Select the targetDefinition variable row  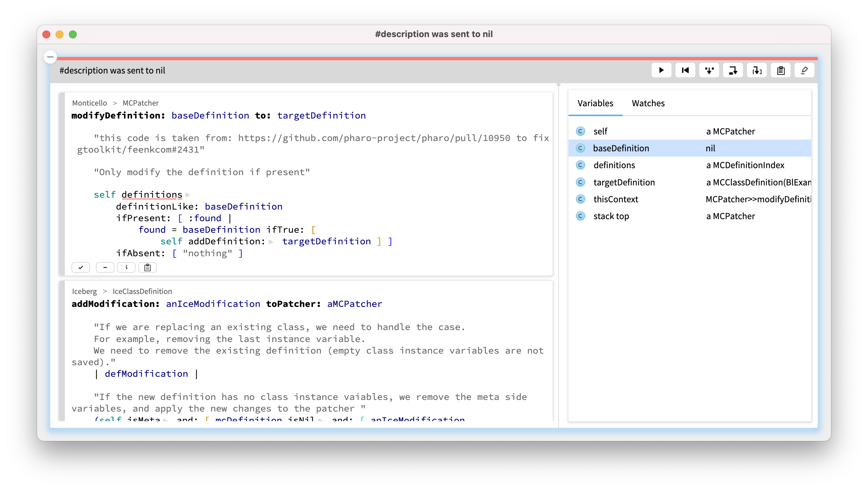click(624, 182)
